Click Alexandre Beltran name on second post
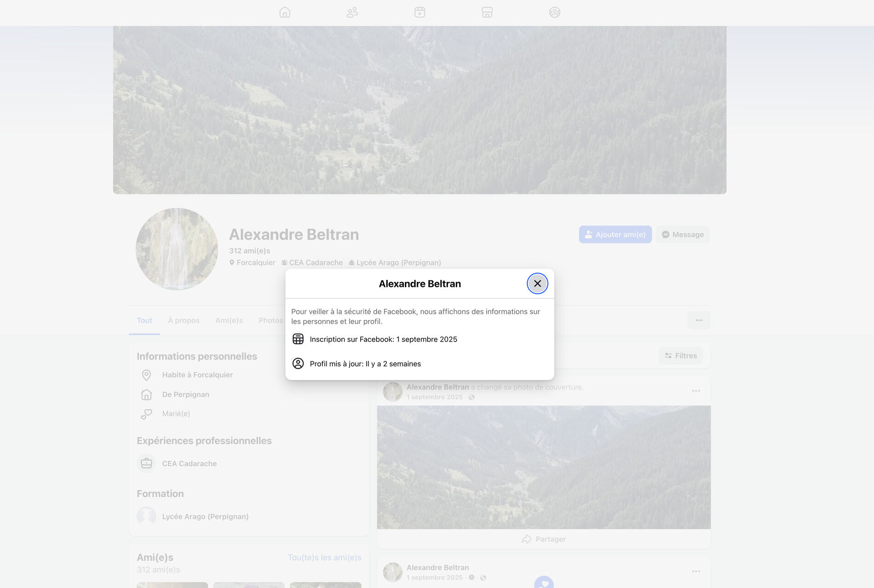 coord(437,568)
